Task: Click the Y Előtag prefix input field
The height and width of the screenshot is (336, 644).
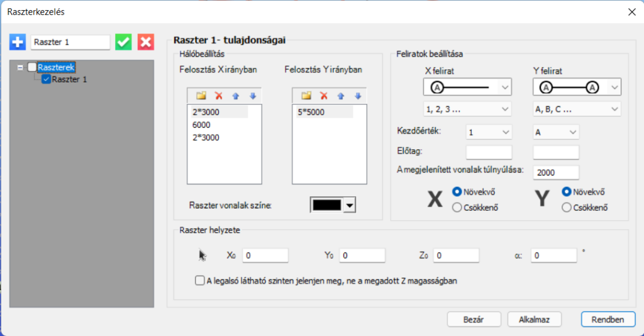Action: click(x=556, y=152)
